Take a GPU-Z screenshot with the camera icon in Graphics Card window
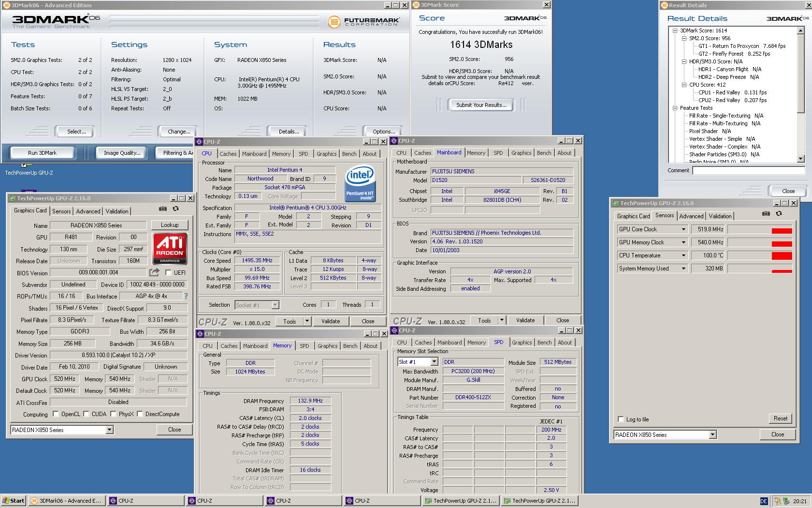Image resolution: width=812 pixels, height=508 pixels. coord(163,209)
